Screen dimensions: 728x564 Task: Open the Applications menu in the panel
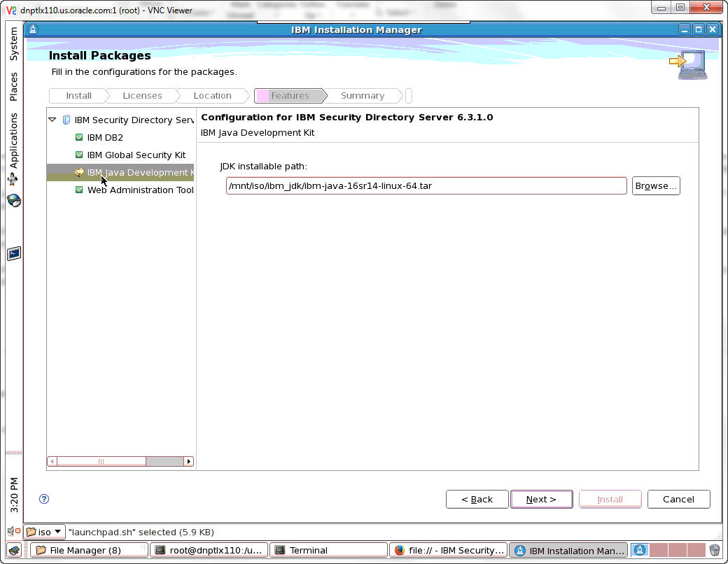(13, 140)
